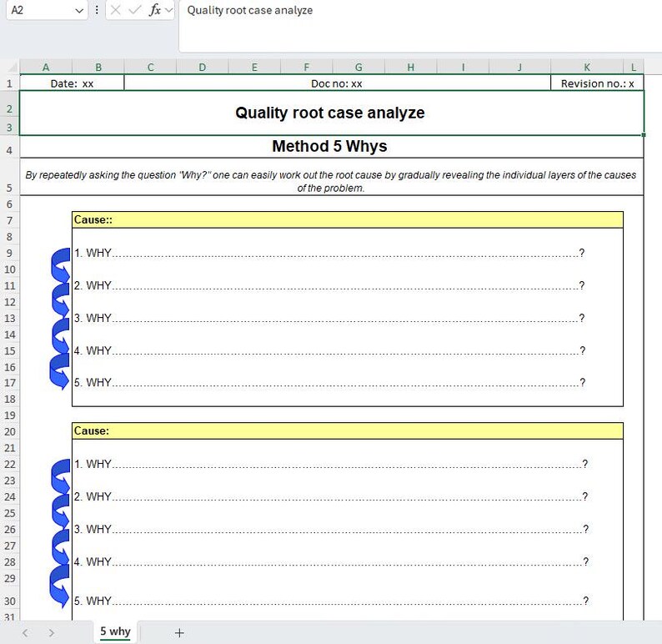This screenshot has width=662, height=644.
Task: Click the next sheet navigation arrow
Action: pyautogui.click(x=52, y=632)
